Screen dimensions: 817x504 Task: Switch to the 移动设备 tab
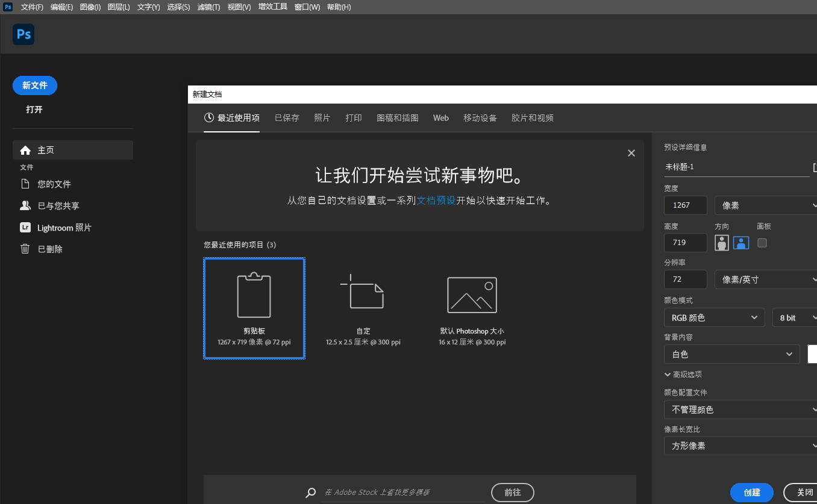click(x=480, y=118)
